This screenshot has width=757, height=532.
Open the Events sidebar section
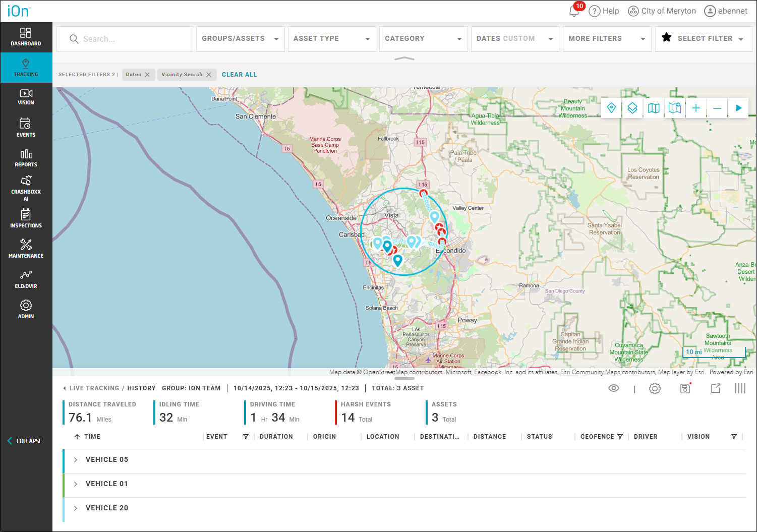pyautogui.click(x=26, y=128)
